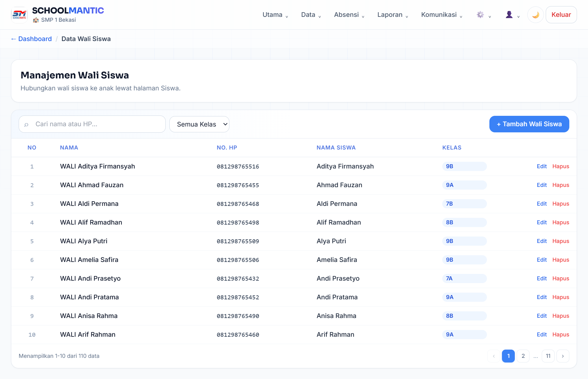Edit WALI Alya Putri row

[x=541, y=241]
